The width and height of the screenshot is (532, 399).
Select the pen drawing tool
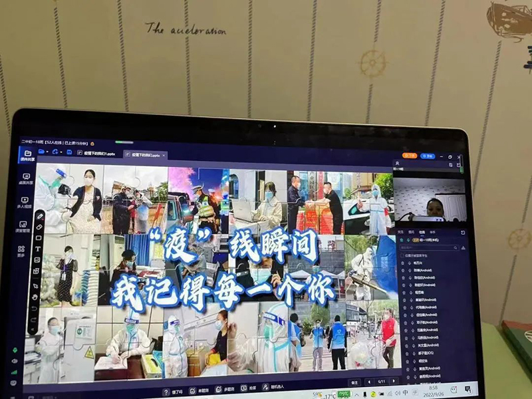(x=40, y=215)
